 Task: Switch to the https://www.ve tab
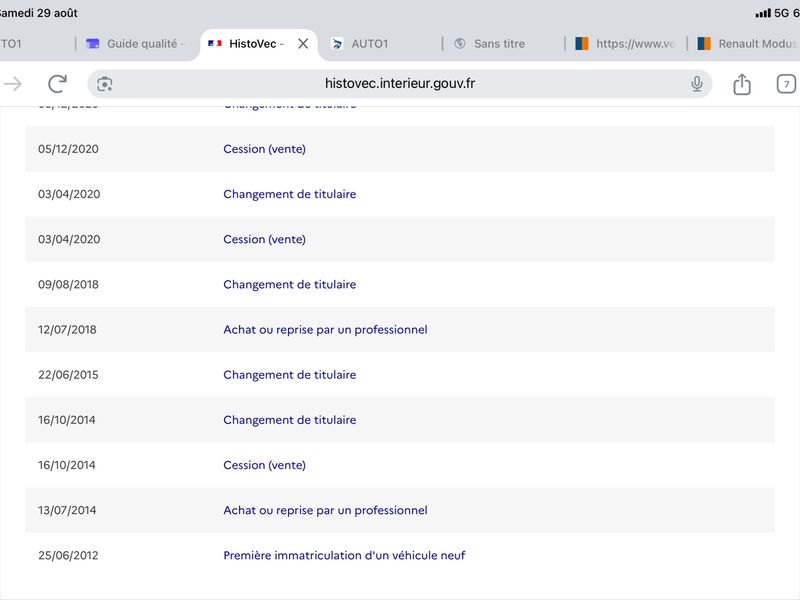coord(627,44)
